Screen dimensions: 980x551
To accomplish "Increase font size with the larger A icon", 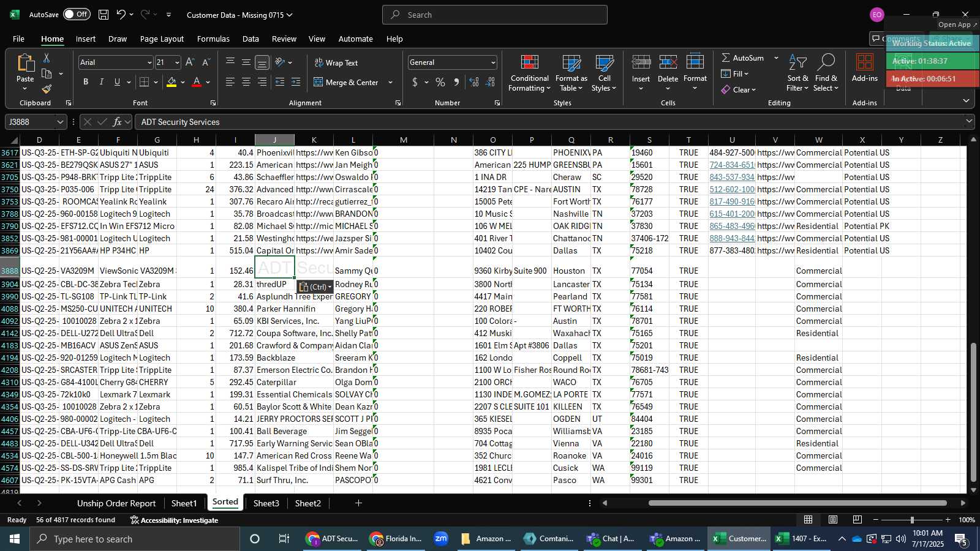I will (x=190, y=62).
